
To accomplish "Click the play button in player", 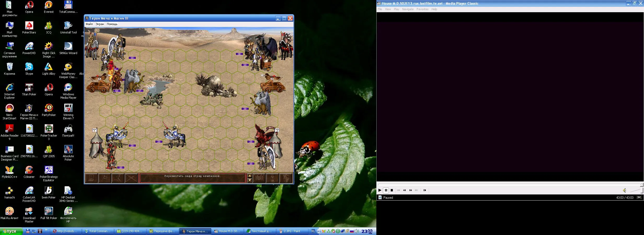I will [380, 190].
